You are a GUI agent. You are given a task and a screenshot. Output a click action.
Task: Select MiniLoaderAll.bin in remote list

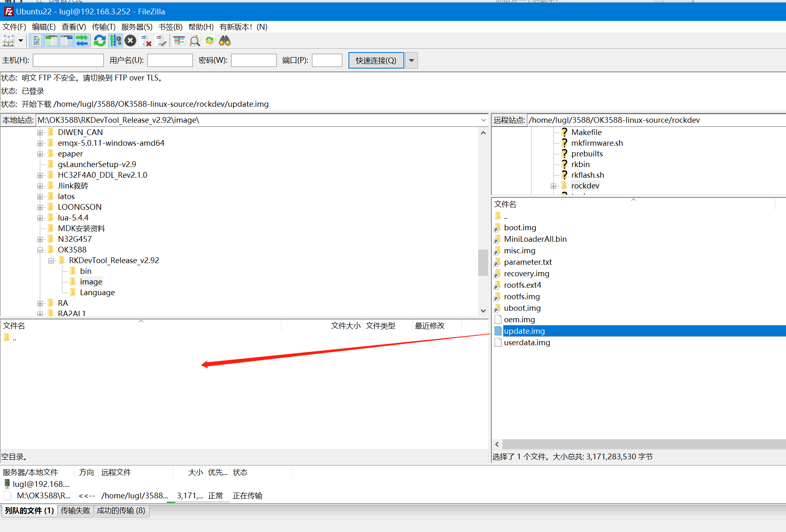[x=535, y=239]
